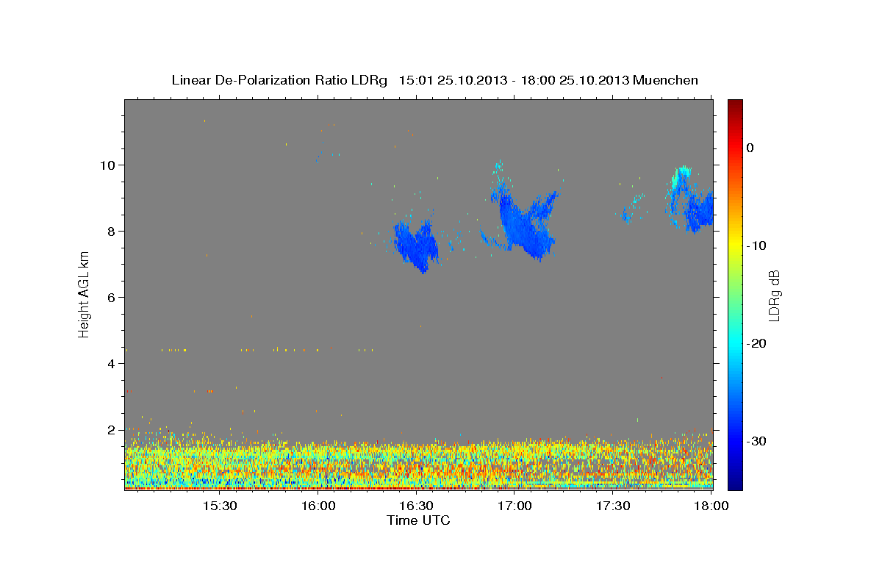Select the 'Time UTC' axis label

pos(418,520)
